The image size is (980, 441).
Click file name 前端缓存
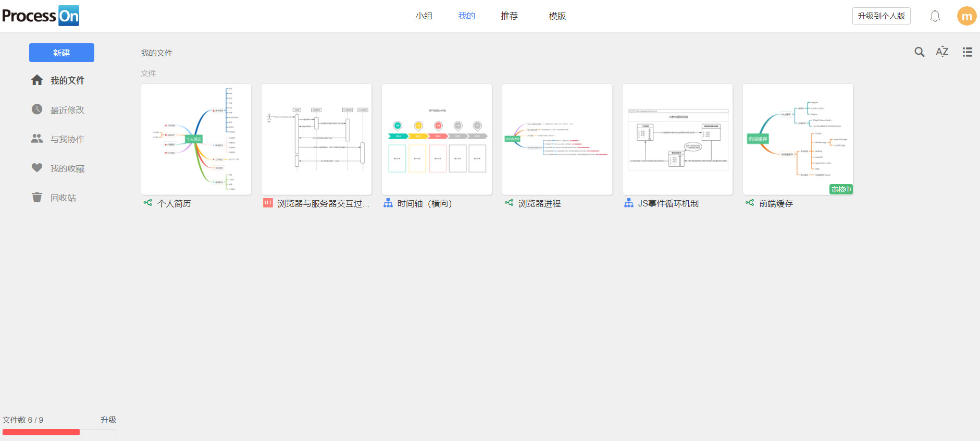click(776, 203)
